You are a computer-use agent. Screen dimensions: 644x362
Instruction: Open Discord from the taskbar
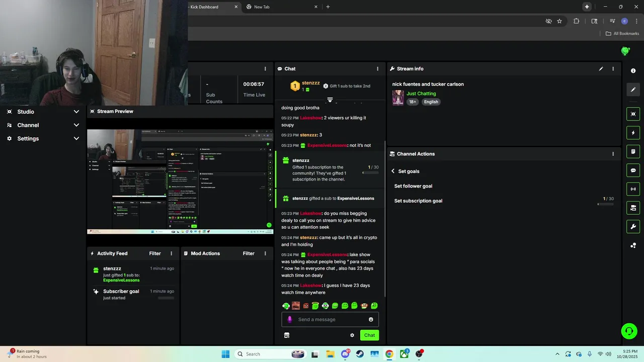coord(345,354)
